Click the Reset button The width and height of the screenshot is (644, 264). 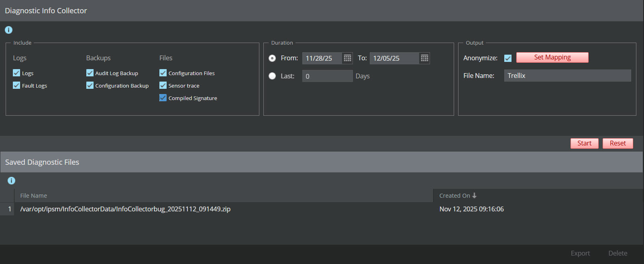pyautogui.click(x=618, y=143)
